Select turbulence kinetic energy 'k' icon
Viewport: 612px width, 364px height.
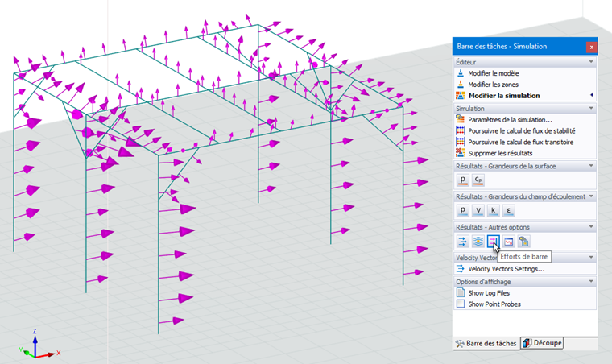coord(494,210)
